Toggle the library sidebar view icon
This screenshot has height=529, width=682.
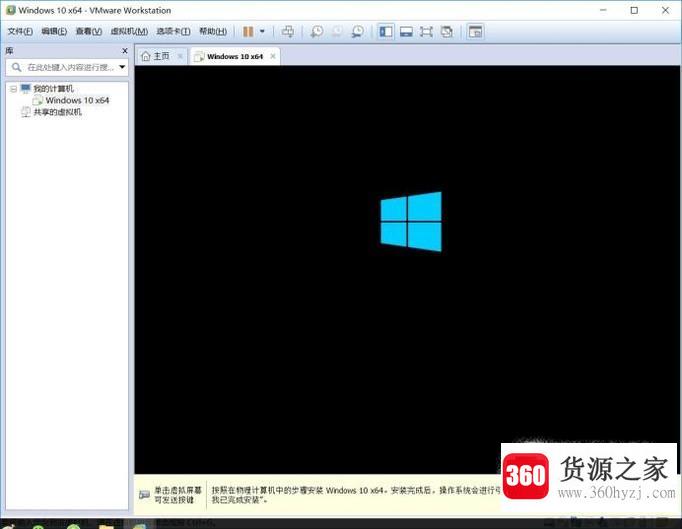[x=386, y=31]
